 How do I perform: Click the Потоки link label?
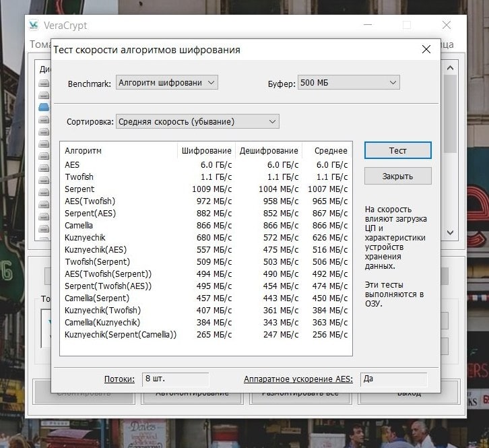pos(119,379)
